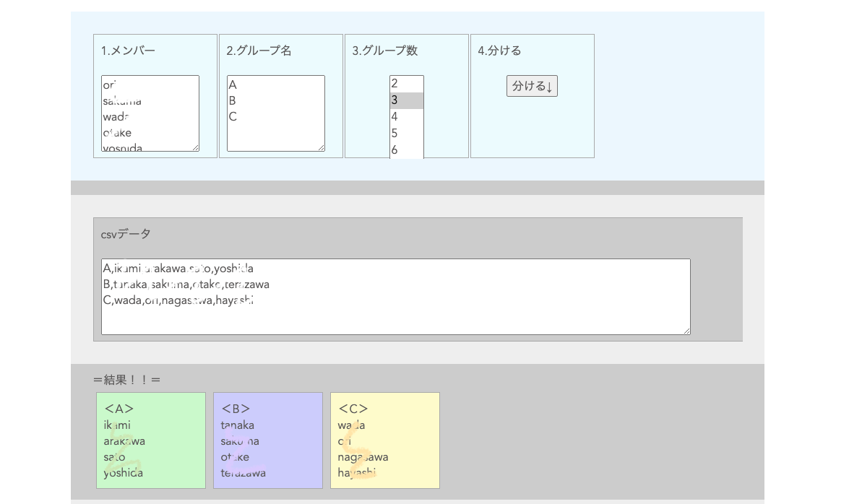Select 3 in the group count list
The height and width of the screenshot is (504, 849).
point(407,100)
